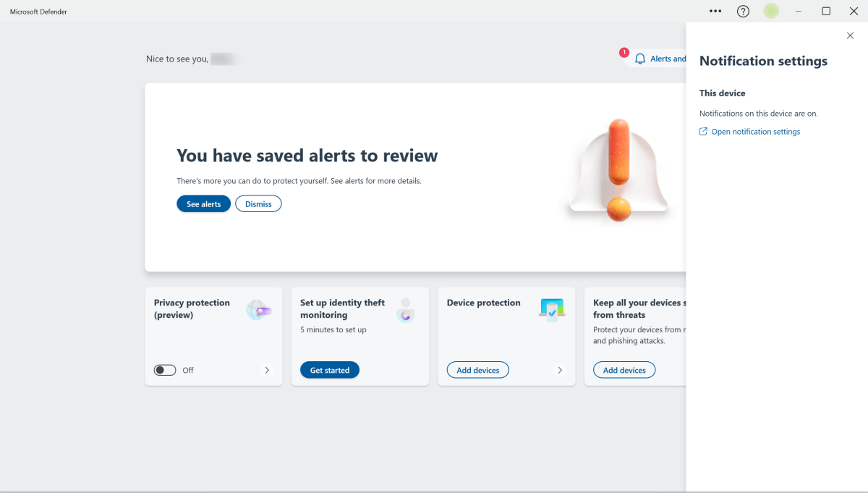Click Get started for identity theft monitoring
The image size is (868, 493).
(x=330, y=370)
